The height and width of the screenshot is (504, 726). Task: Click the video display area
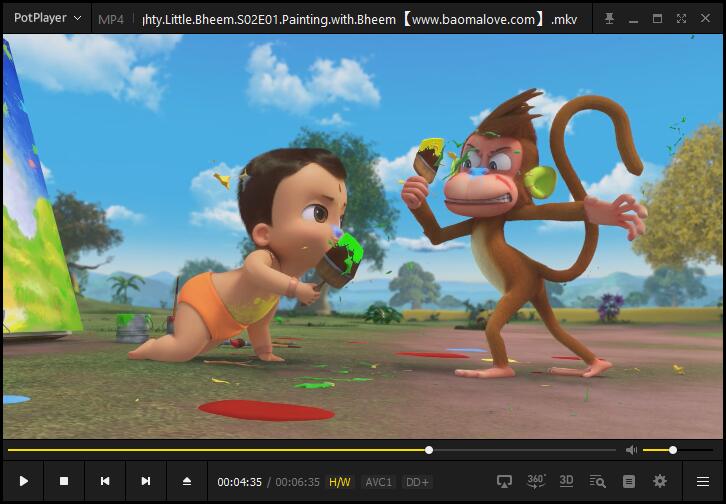point(363,236)
